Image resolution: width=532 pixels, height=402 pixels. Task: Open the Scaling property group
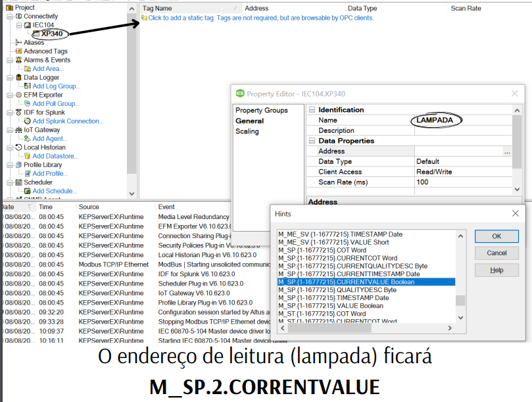[247, 131]
